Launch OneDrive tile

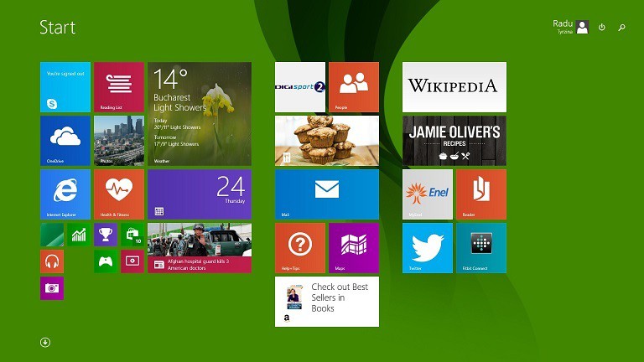(x=65, y=141)
